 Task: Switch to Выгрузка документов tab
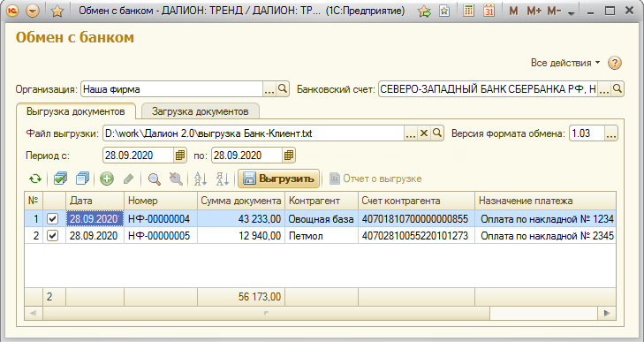tap(76, 111)
